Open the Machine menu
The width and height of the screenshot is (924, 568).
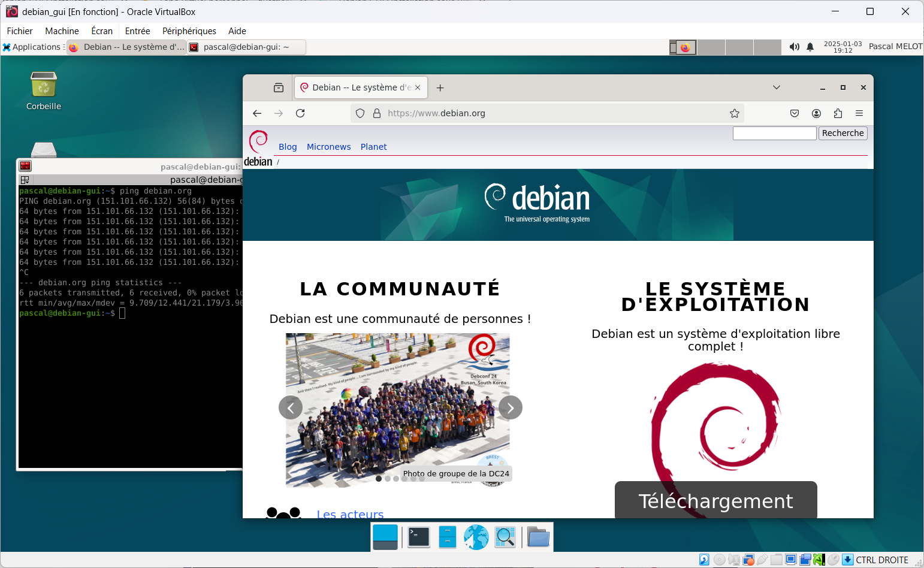tap(62, 31)
